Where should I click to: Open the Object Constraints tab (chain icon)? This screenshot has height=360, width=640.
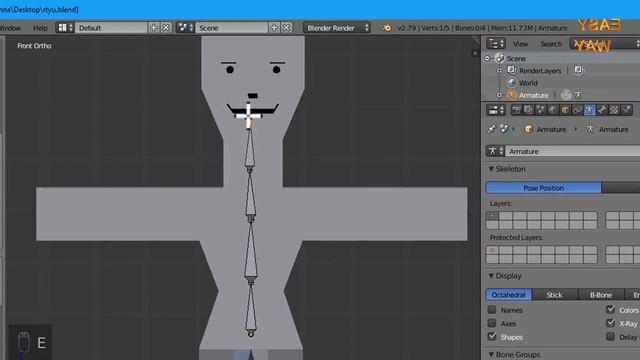click(x=577, y=110)
